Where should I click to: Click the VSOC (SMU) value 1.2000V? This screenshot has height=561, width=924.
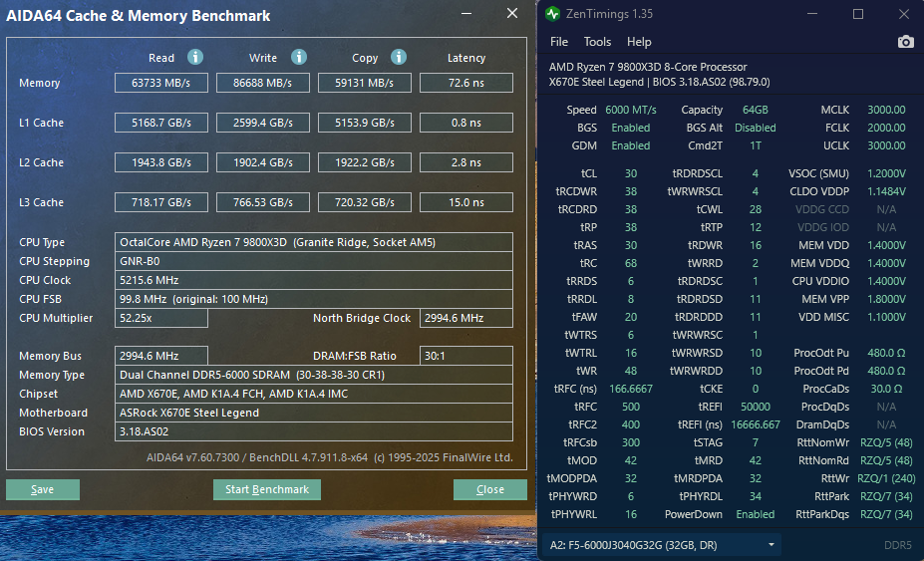point(886,173)
